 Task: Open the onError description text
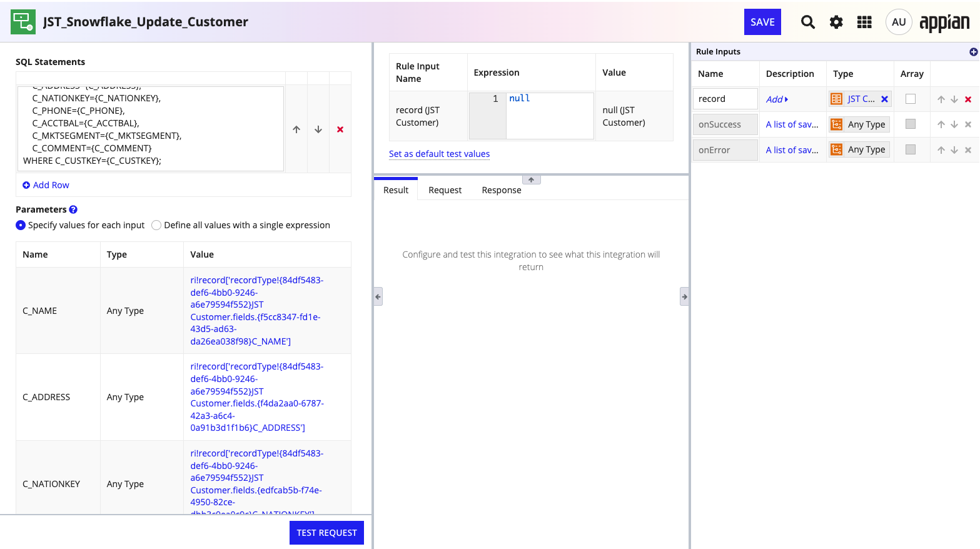click(792, 150)
